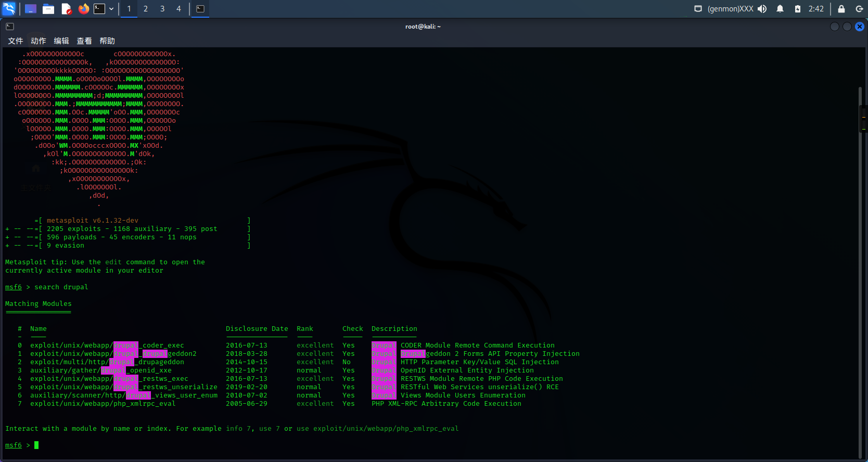Click the battery power manager icon
868x462 pixels.
tap(798, 9)
